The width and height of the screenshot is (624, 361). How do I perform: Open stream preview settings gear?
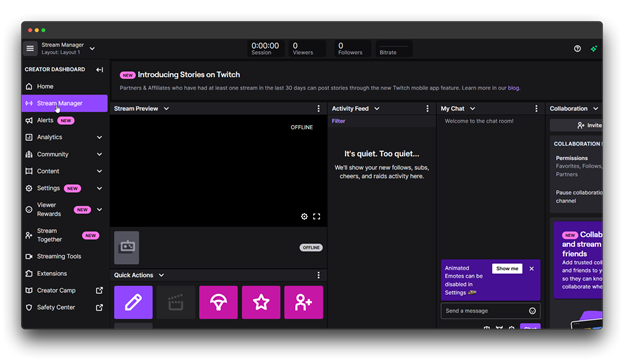(304, 217)
